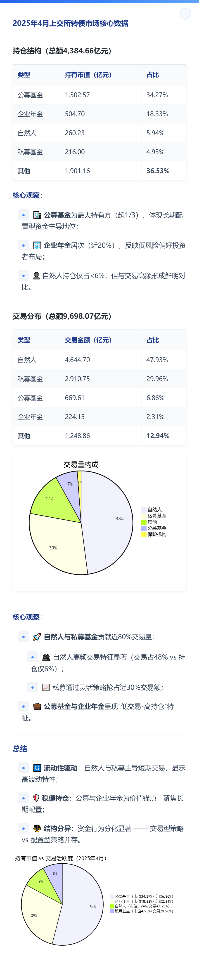The width and height of the screenshot is (199, 980).
Task: Click the two-people silhouette icon before 自然人高频交易
Action: click(46, 657)
